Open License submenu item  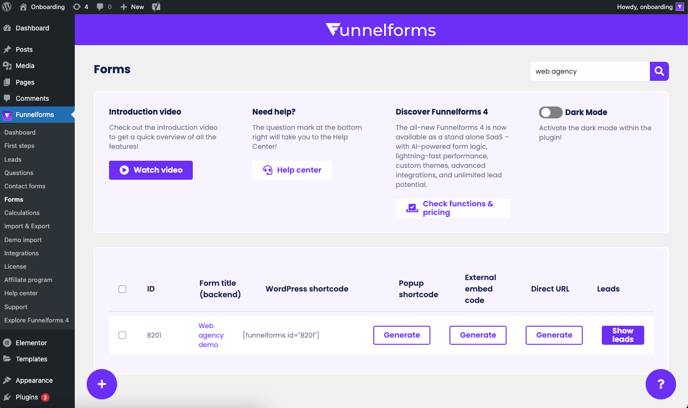click(15, 266)
